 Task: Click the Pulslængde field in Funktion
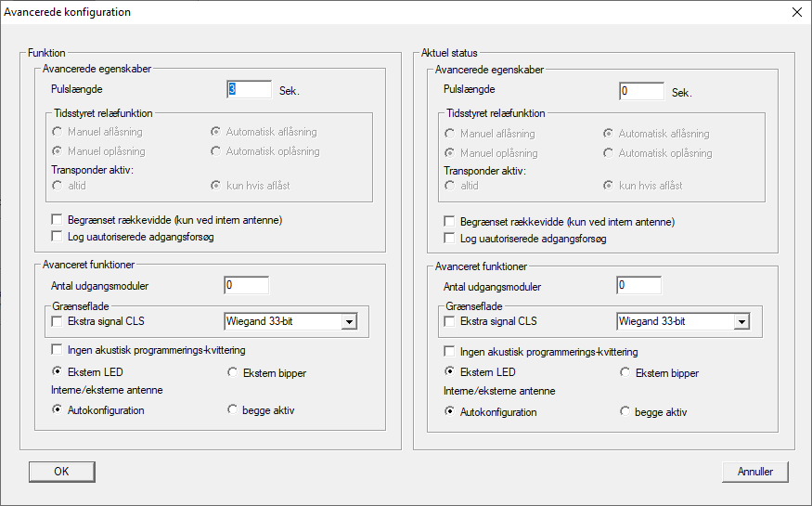(x=248, y=90)
